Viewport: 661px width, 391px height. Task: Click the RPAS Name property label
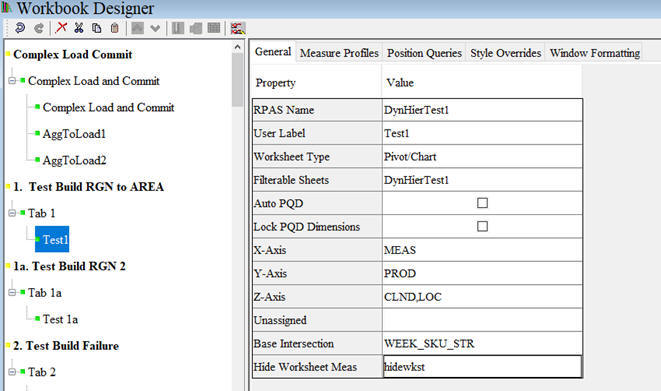[x=283, y=110]
